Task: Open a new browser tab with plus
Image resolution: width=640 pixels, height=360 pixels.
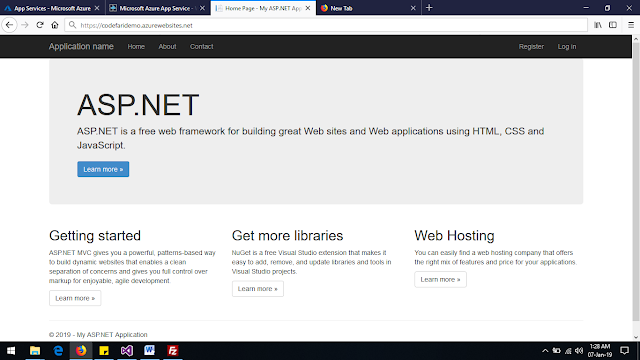Action: coord(429,8)
